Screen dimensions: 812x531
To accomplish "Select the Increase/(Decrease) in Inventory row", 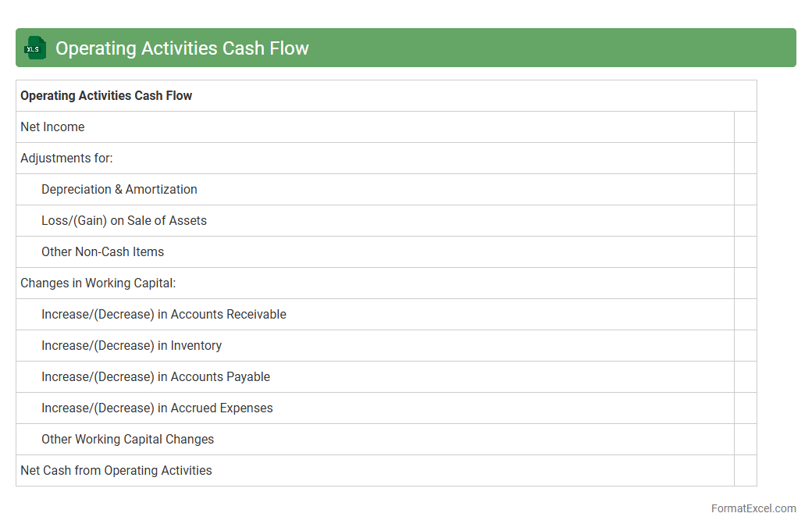I will click(132, 346).
